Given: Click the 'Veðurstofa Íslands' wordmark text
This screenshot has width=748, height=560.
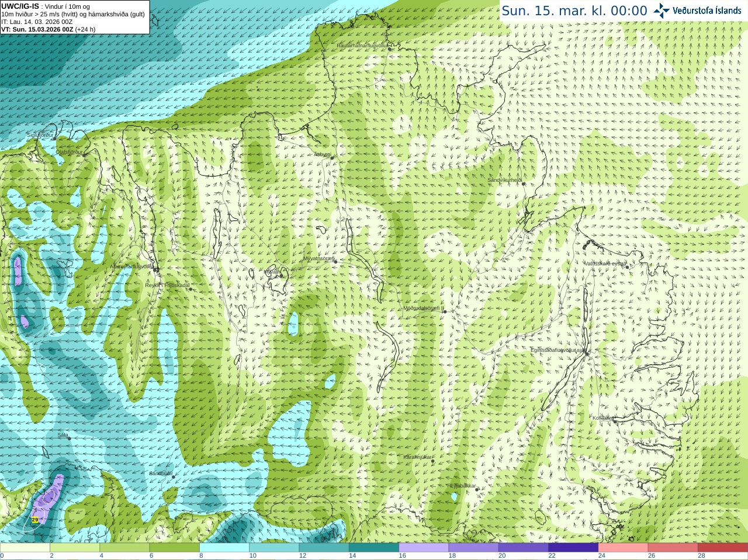Looking at the screenshot, I should [x=707, y=11].
